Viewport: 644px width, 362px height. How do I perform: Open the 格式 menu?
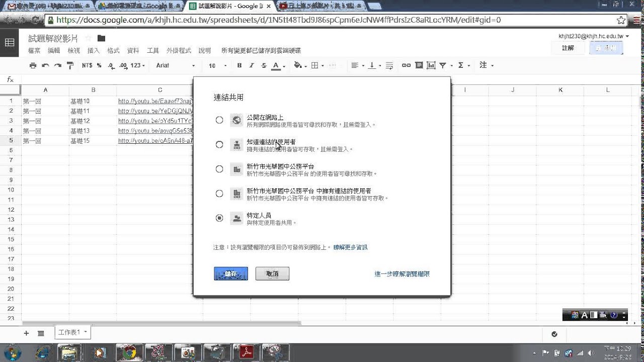tap(113, 51)
